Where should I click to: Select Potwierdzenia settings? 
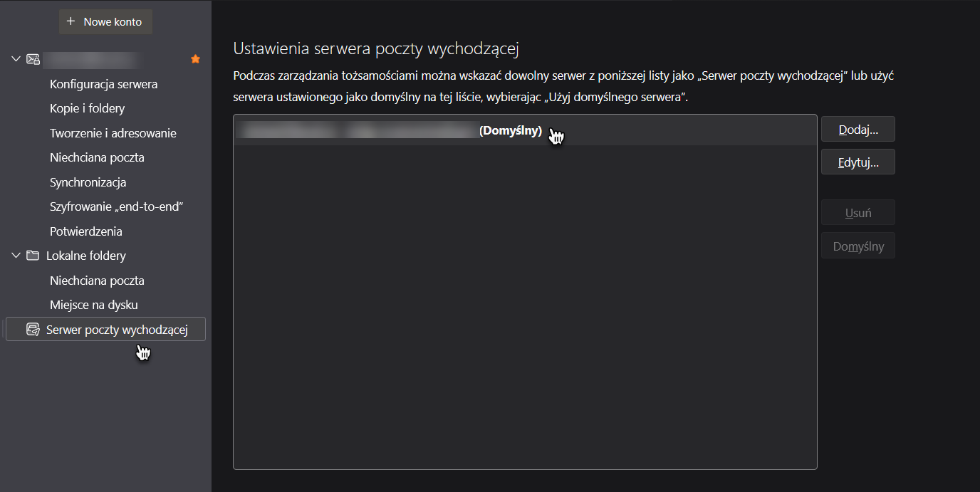pyautogui.click(x=86, y=231)
